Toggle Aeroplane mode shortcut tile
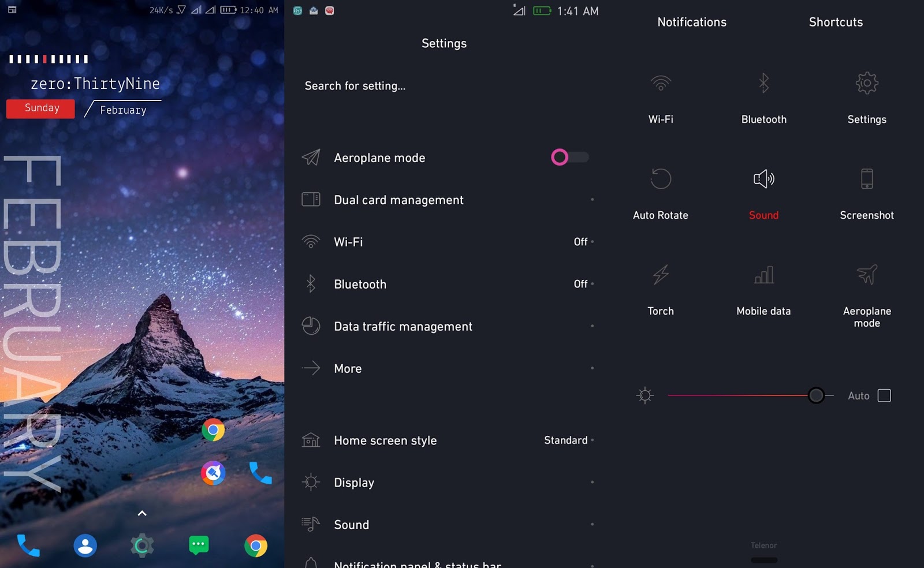 point(867,296)
